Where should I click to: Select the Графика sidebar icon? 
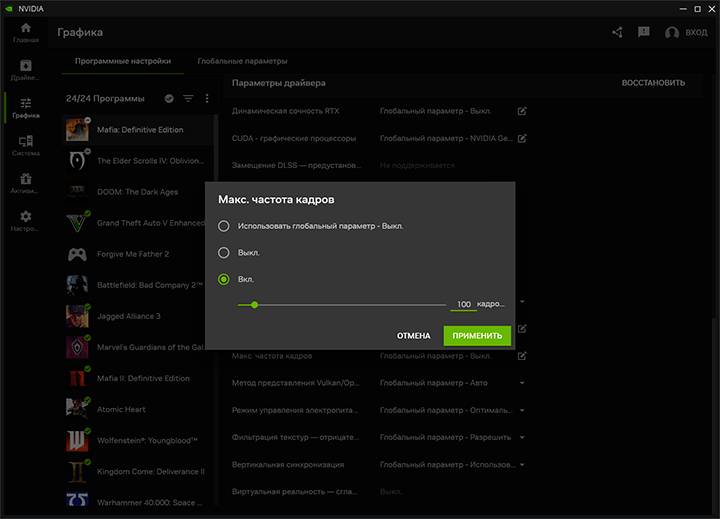[x=26, y=103]
